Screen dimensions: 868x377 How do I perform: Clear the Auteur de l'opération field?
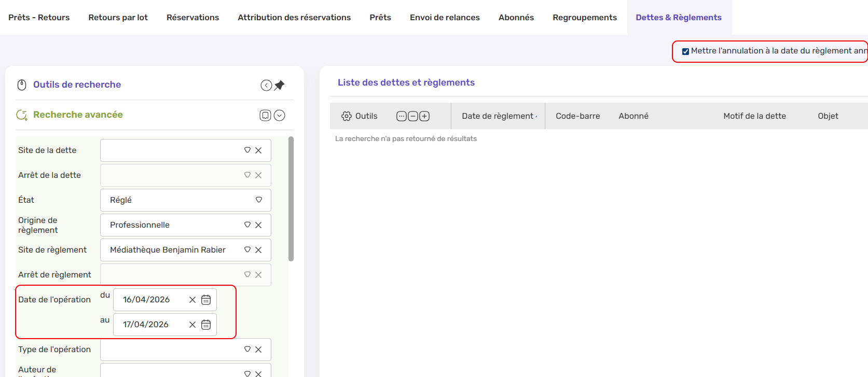click(x=258, y=373)
